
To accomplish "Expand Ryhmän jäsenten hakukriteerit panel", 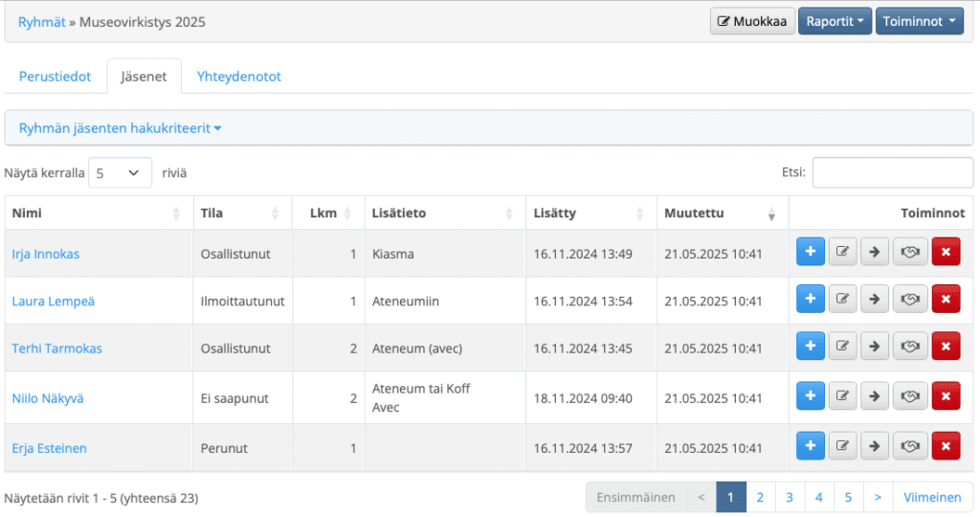I will (x=120, y=128).
